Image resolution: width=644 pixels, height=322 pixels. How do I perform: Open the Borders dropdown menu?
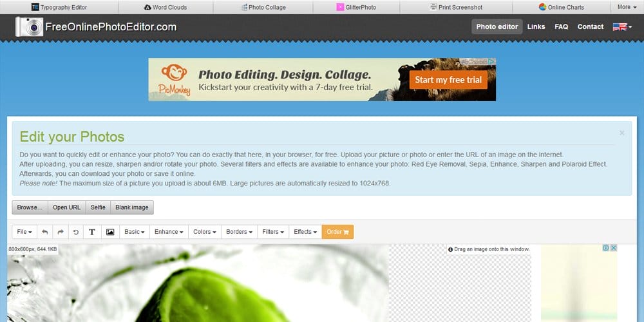(x=239, y=232)
